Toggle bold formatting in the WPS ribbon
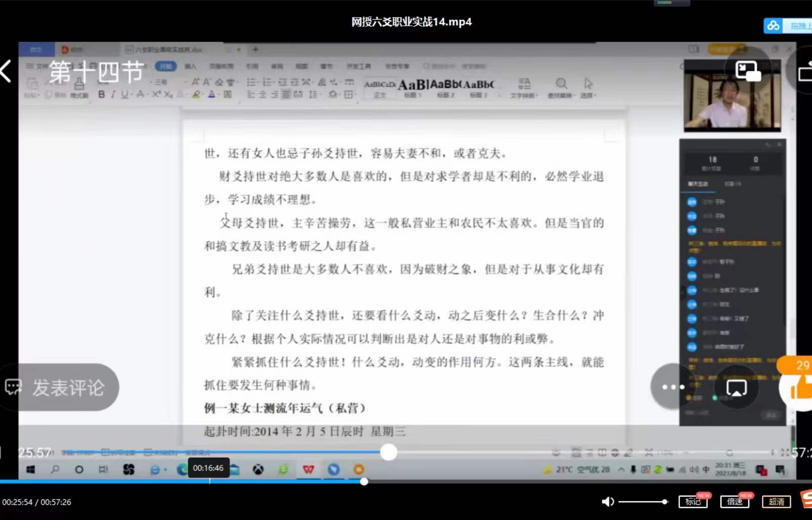 102,95
